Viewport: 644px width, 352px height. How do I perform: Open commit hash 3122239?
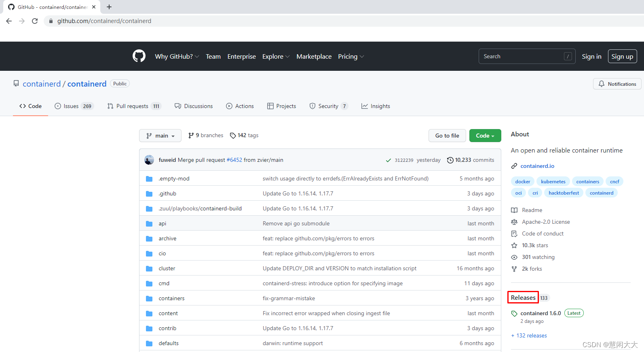pos(404,160)
